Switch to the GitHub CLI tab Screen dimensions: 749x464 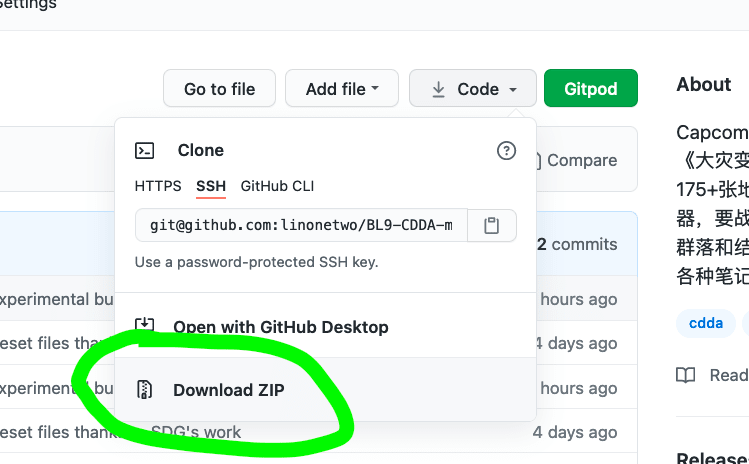(277, 186)
